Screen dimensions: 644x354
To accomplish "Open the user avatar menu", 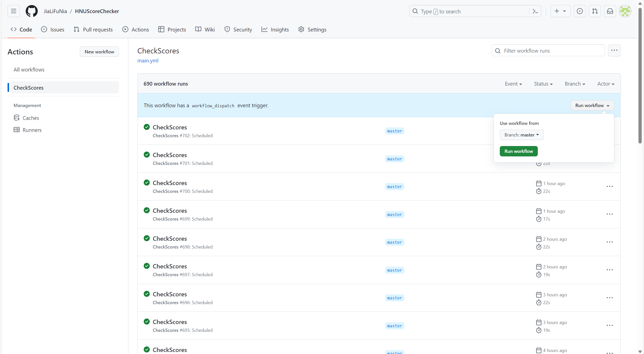I will (625, 11).
